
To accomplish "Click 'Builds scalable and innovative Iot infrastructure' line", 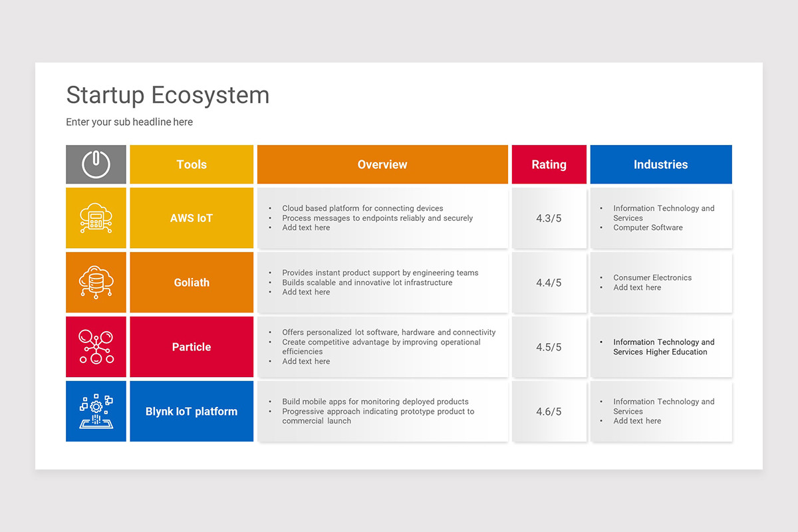I will (x=367, y=283).
